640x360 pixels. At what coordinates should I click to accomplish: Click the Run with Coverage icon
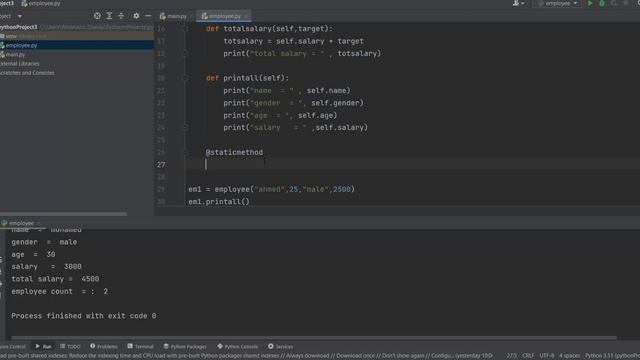614,3
